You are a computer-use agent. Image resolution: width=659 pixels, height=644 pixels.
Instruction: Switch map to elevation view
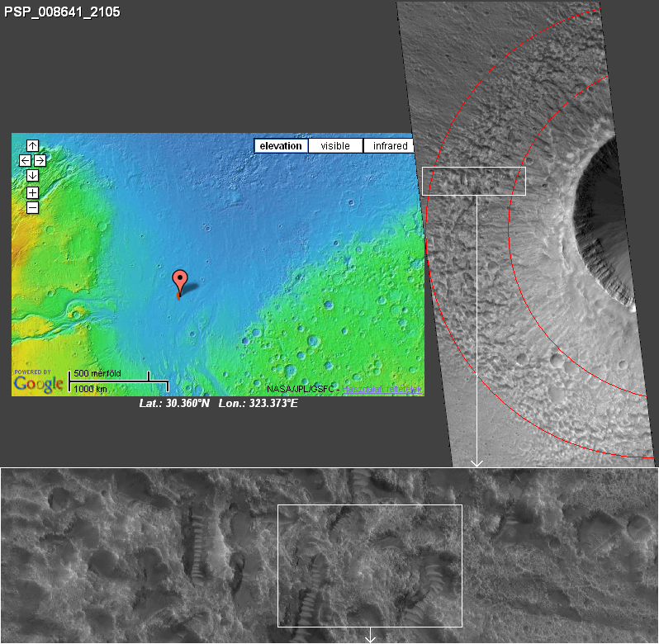(281, 146)
